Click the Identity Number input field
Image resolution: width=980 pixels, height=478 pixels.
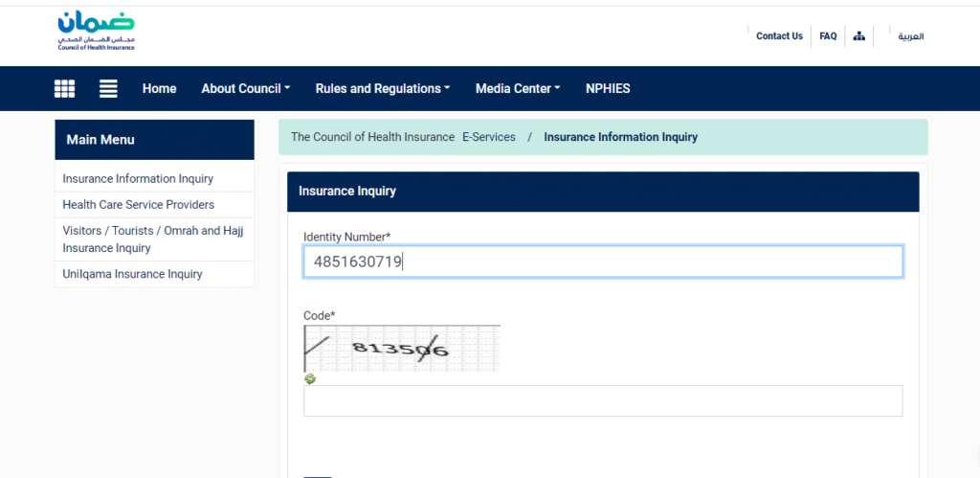click(x=603, y=262)
